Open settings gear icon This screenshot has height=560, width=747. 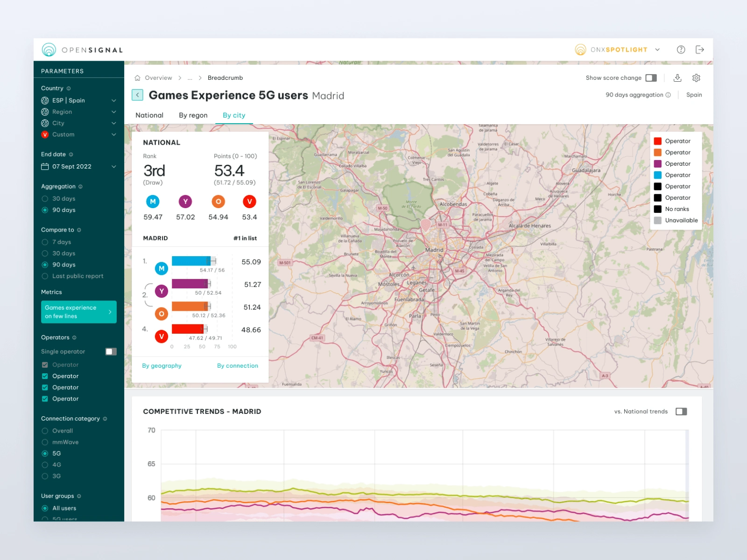click(696, 78)
